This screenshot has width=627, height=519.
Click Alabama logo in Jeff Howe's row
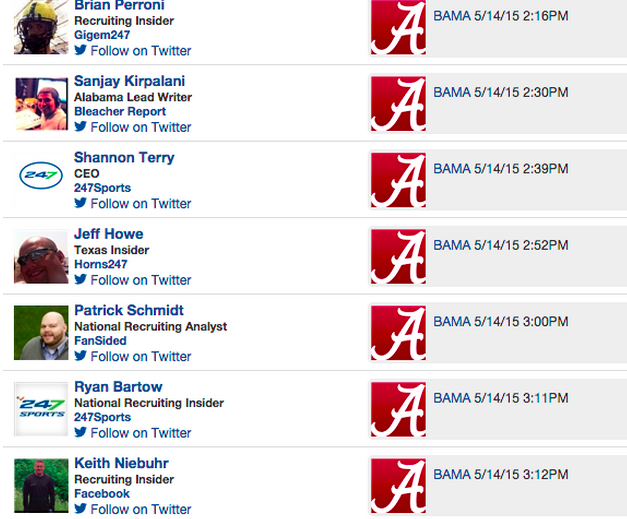(x=398, y=257)
